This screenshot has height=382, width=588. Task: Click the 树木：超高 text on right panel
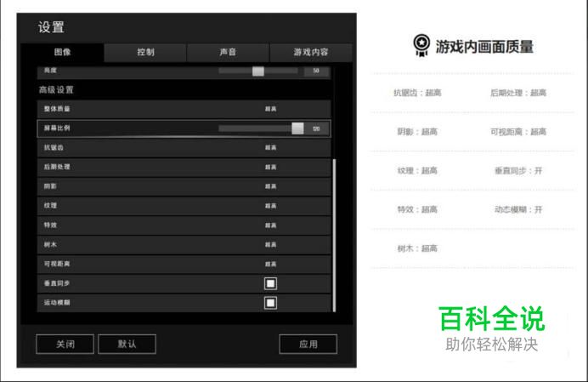(417, 248)
